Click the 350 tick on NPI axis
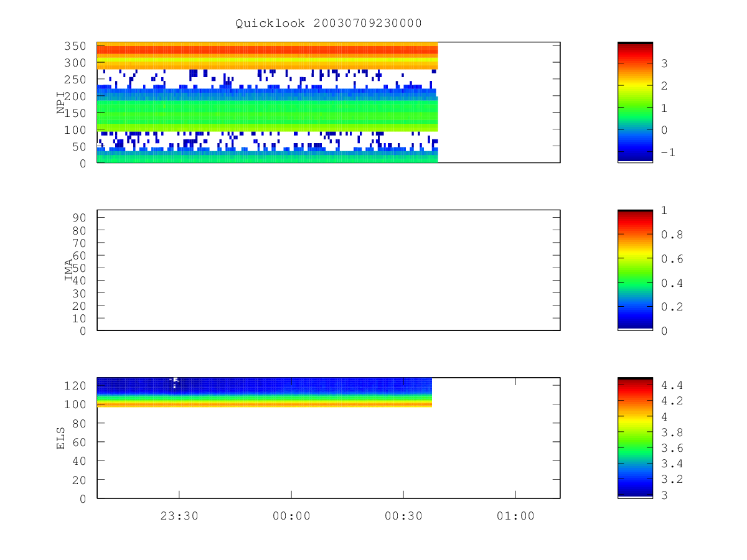The width and height of the screenshot is (747, 560). click(x=77, y=46)
